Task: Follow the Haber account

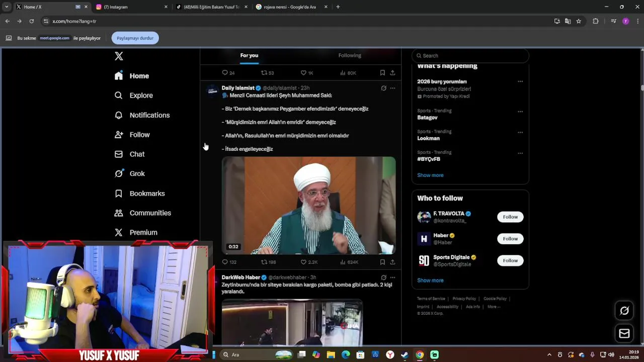Action: (510, 239)
